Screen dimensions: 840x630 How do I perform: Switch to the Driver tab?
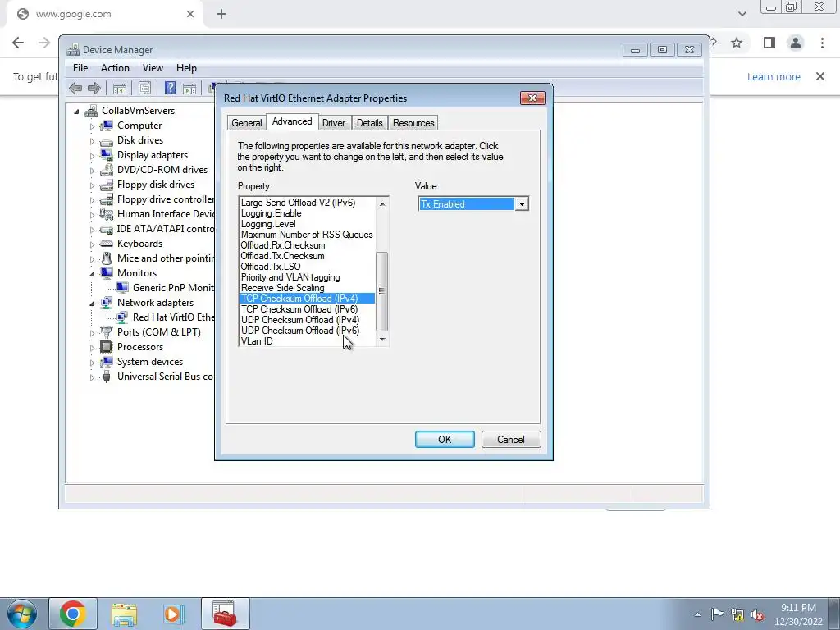pos(334,123)
